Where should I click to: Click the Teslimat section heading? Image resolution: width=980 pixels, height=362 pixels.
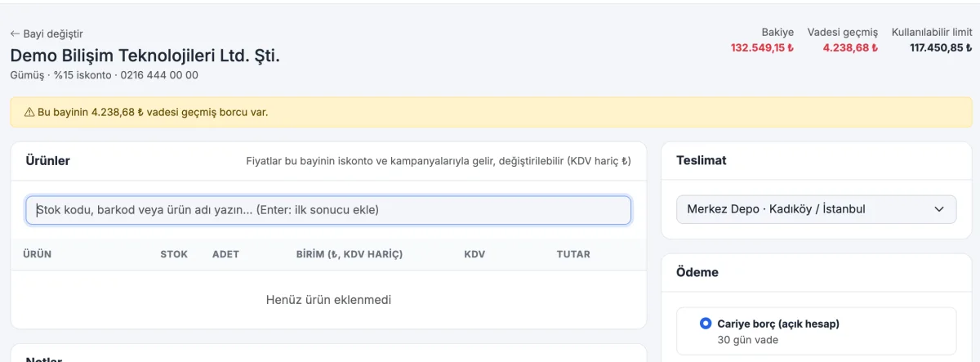(x=702, y=161)
